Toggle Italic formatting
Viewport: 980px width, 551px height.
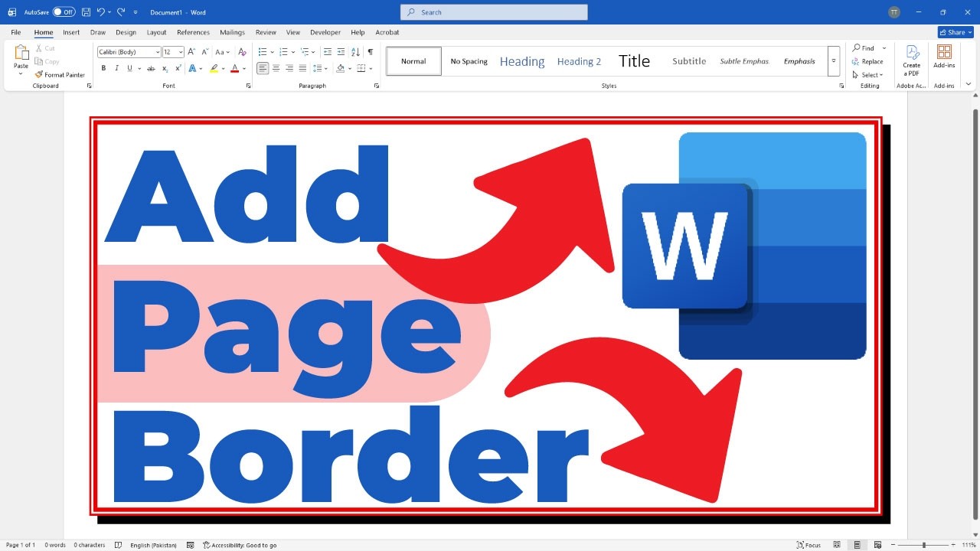116,68
